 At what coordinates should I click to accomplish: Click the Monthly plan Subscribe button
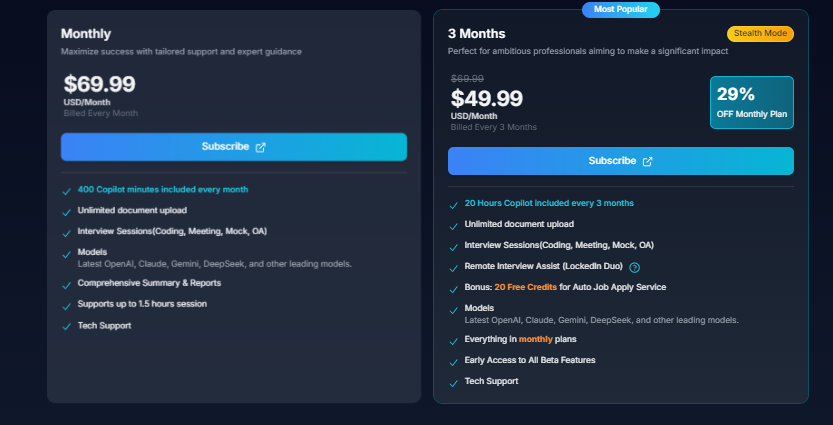click(x=233, y=147)
